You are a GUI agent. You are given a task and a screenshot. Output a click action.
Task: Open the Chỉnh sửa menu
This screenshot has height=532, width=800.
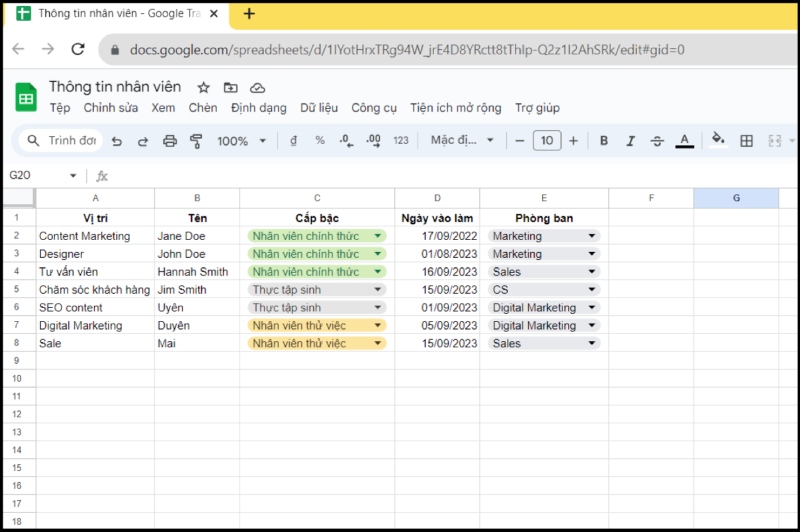tap(111, 108)
